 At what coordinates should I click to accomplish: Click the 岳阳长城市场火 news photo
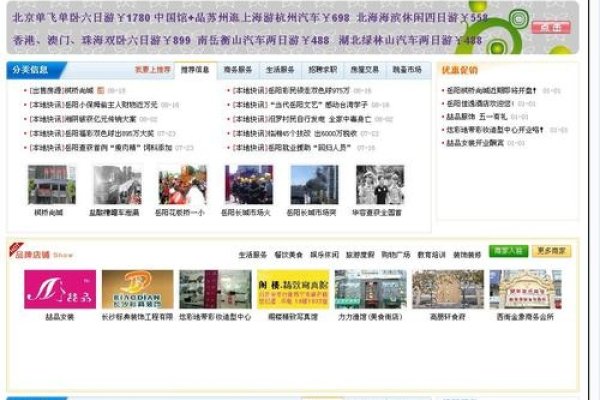coord(248,185)
